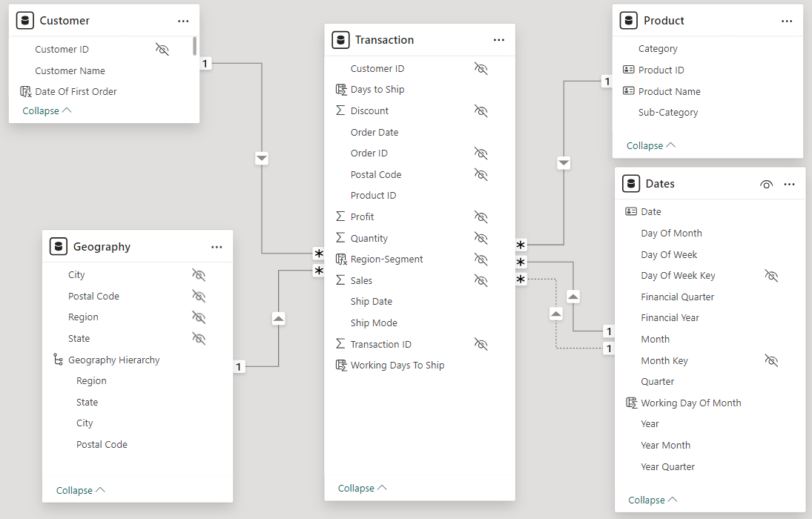Viewport: 812px width, 519px height.
Task: Click the calculated column icon beside Region-Segment
Action: pyautogui.click(x=341, y=259)
